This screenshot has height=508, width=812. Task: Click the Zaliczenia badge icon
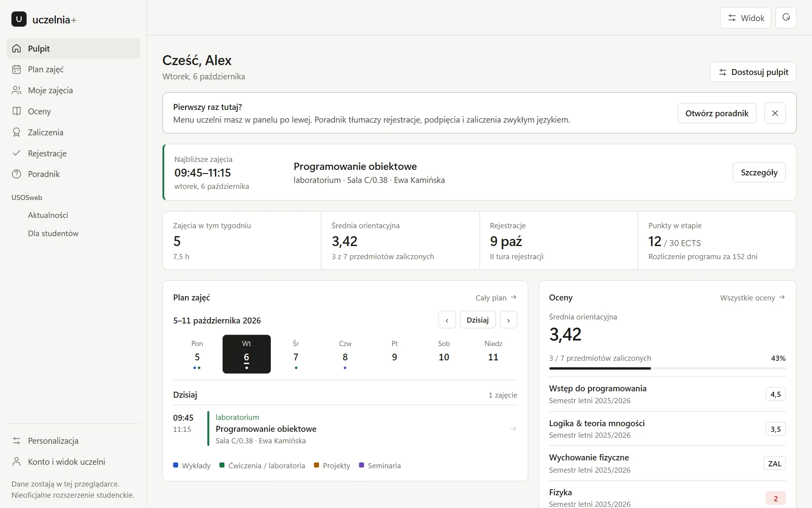tap(16, 132)
